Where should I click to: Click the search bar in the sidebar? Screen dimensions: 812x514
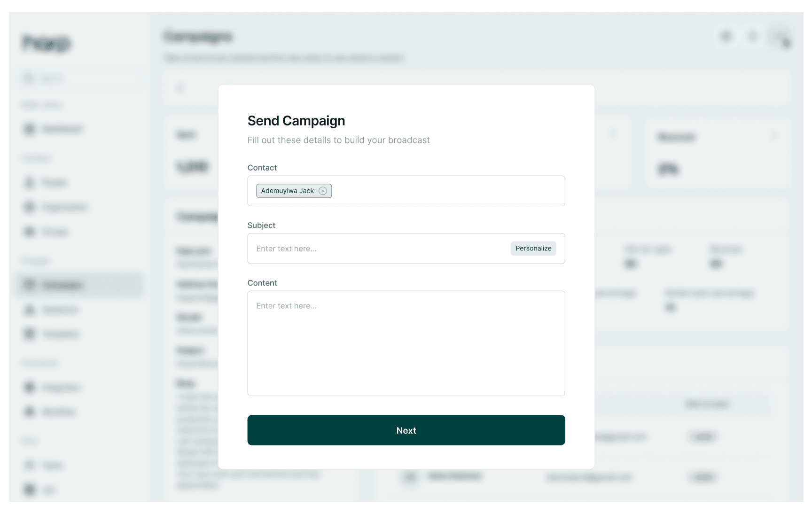coord(79,78)
